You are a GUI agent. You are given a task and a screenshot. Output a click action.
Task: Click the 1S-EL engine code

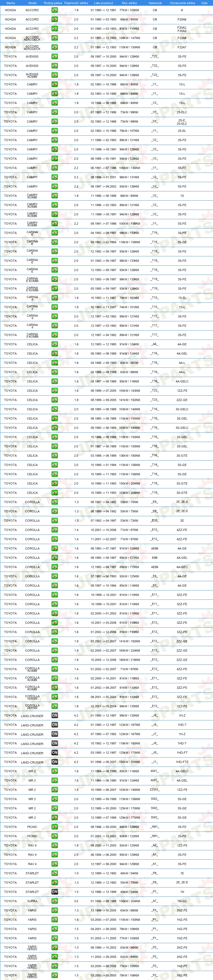[x=182, y=298]
